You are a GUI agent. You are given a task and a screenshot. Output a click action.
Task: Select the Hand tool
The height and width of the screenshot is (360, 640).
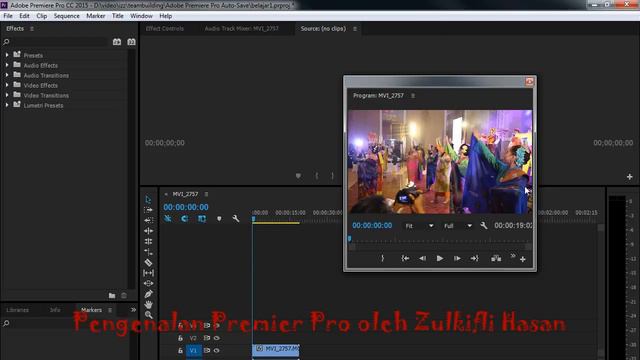click(x=148, y=304)
